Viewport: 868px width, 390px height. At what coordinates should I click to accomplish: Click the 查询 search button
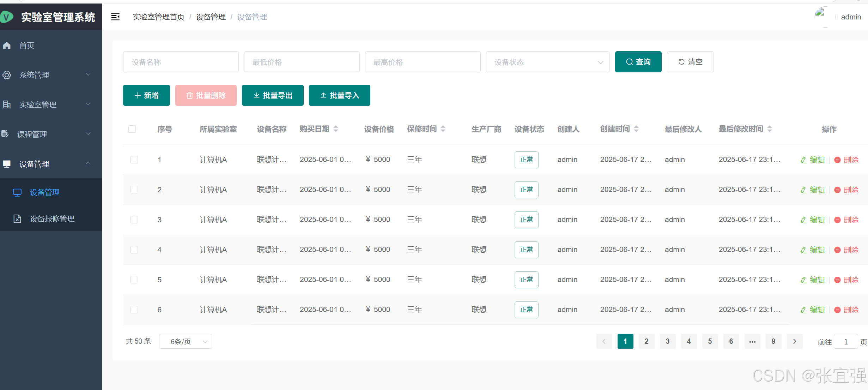coord(638,62)
